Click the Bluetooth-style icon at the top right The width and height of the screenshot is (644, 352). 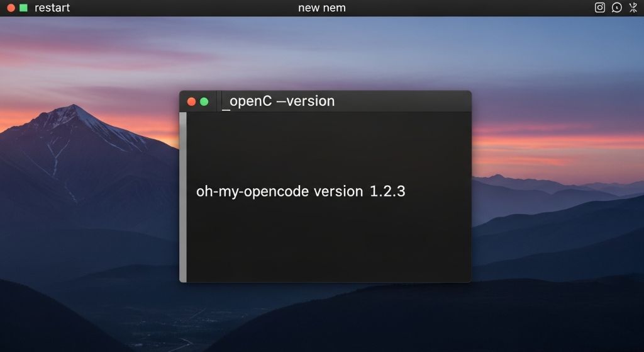(633, 8)
